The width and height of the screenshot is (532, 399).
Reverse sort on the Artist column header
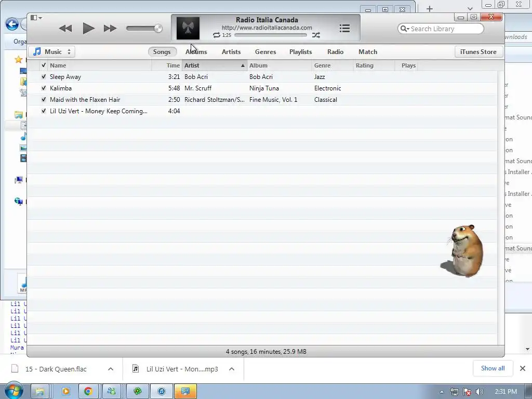pos(215,65)
